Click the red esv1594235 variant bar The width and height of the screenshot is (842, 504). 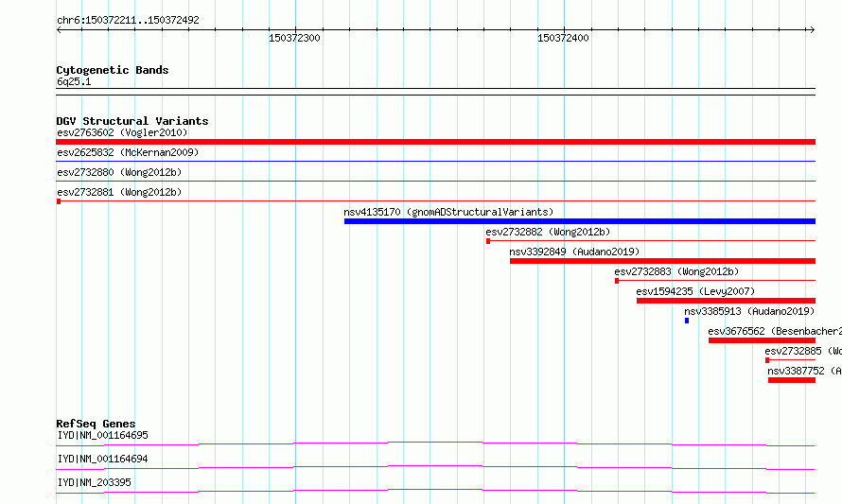click(x=726, y=301)
